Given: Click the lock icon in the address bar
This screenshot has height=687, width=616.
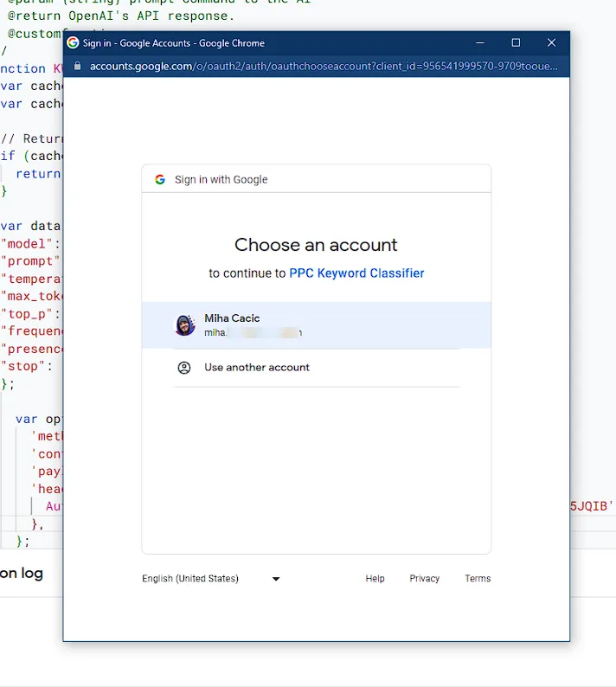Looking at the screenshot, I should tap(78, 66).
